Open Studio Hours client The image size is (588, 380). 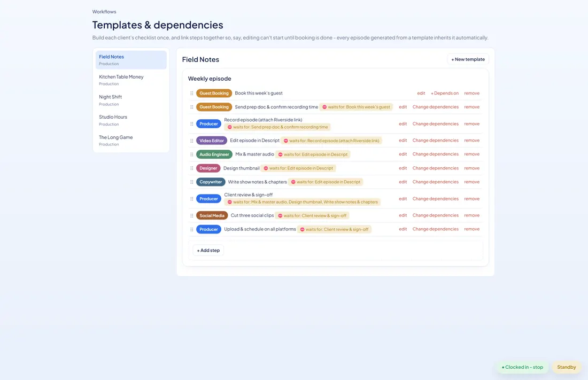click(x=131, y=120)
